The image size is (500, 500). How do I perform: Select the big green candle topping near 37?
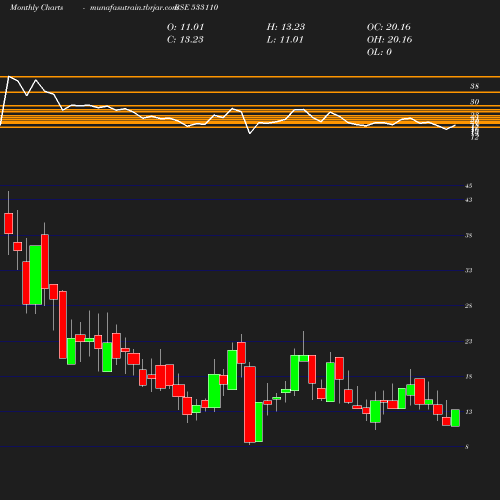(36, 275)
